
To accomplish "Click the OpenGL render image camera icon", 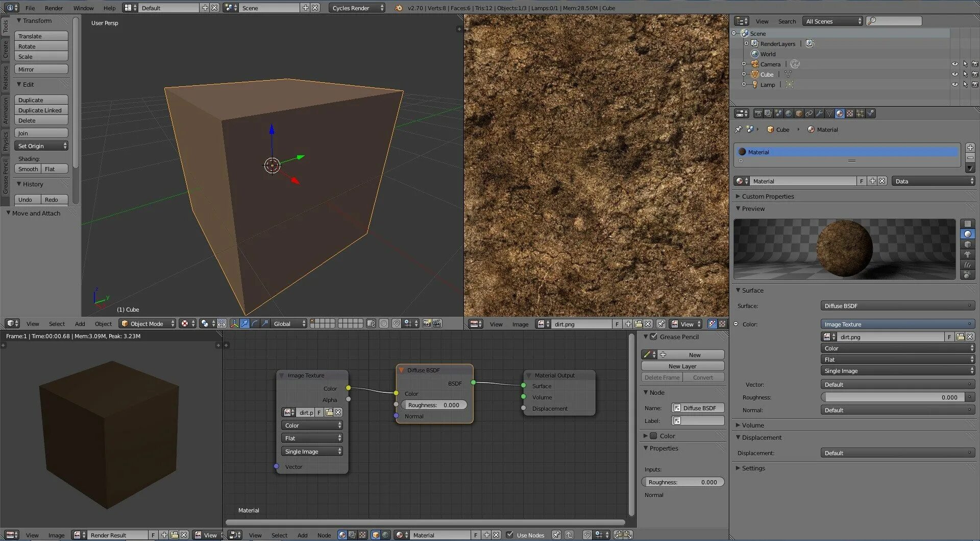I will point(427,323).
